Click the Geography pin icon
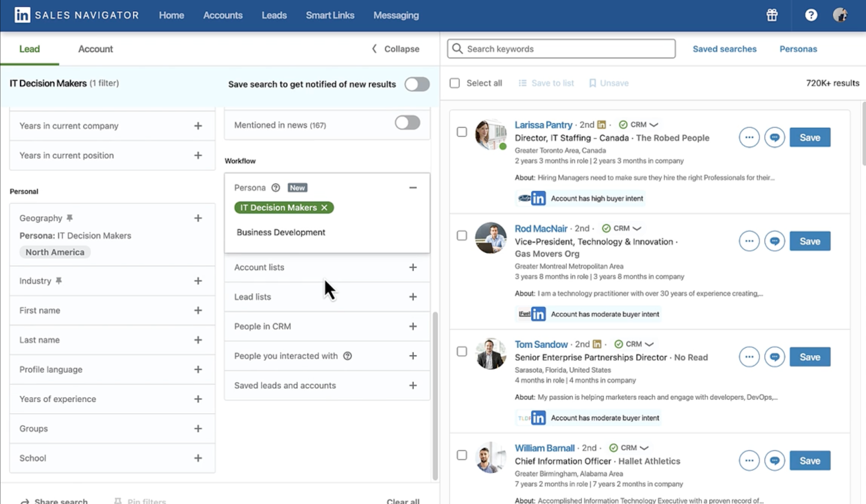The height and width of the screenshot is (504, 866). (69, 218)
